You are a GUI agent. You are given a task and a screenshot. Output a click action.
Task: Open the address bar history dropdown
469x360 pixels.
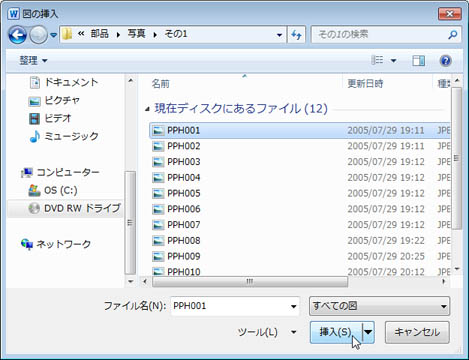pos(279,35)
